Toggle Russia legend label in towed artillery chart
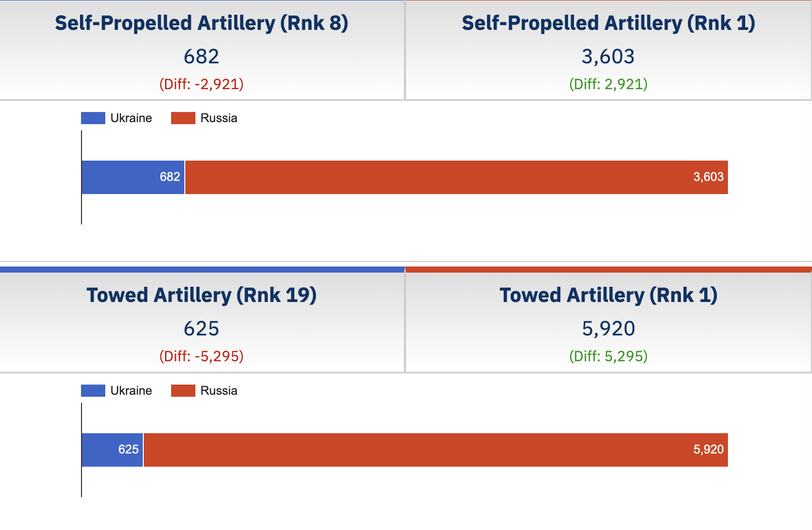This screenshot has width=812, height=530. point(219,391)
